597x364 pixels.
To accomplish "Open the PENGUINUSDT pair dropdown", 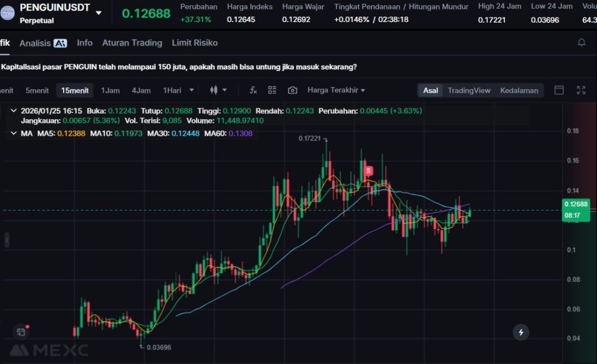I will 99,13.
